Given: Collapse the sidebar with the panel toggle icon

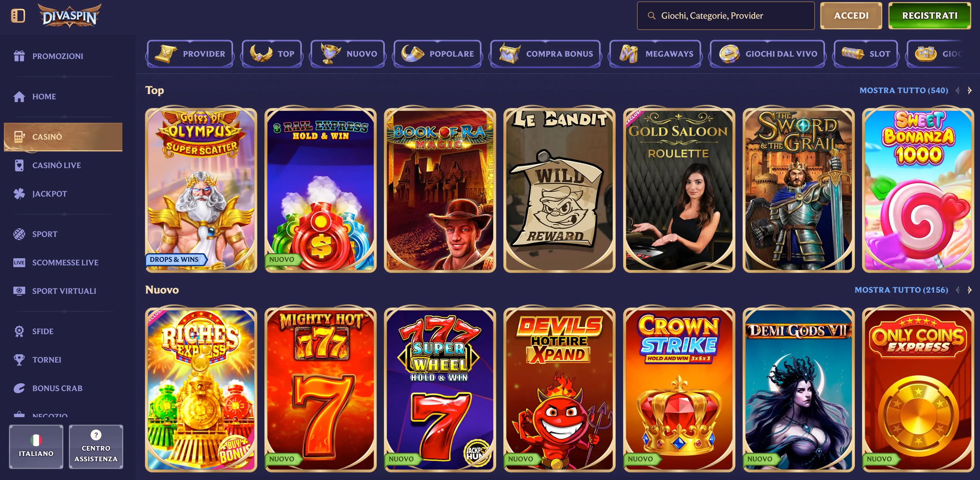Looking at the screenshot, I should [x=18, y=16].
